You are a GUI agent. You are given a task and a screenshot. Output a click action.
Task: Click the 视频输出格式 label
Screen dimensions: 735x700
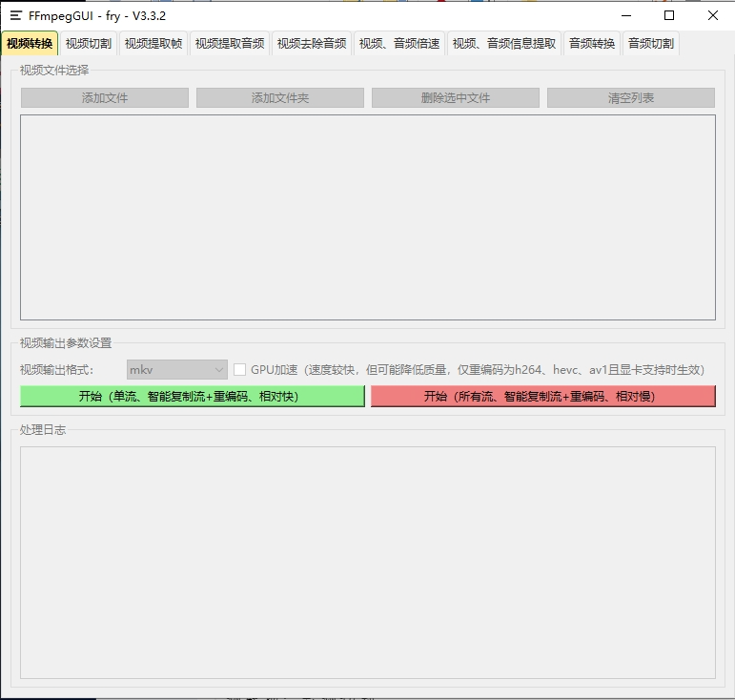[x=56, y=370]
